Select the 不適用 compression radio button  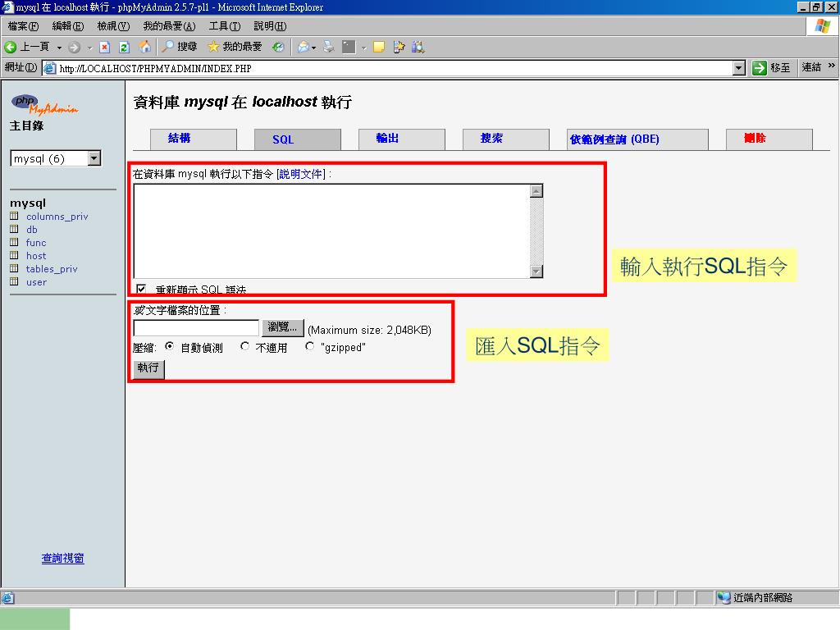tap(244, 347)
